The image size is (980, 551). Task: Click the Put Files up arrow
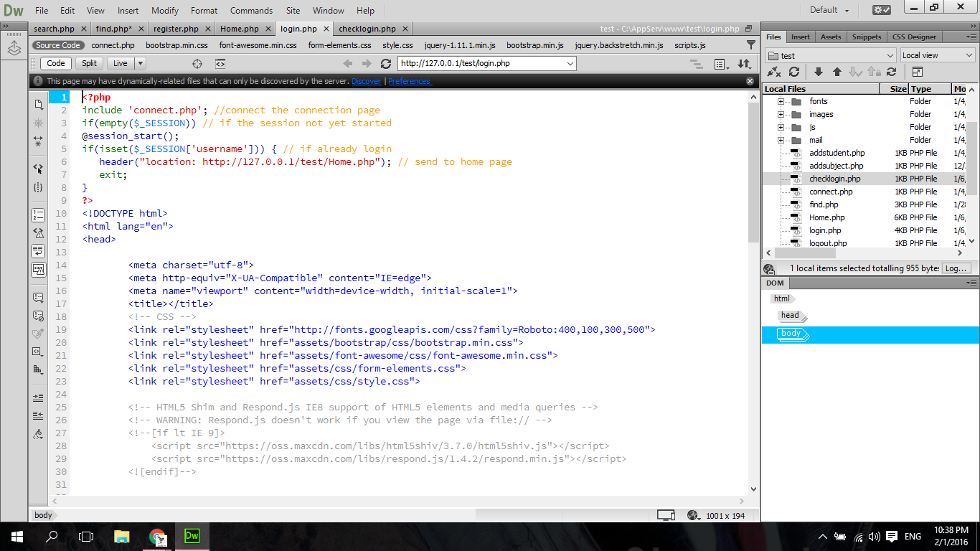coord(837,72)
